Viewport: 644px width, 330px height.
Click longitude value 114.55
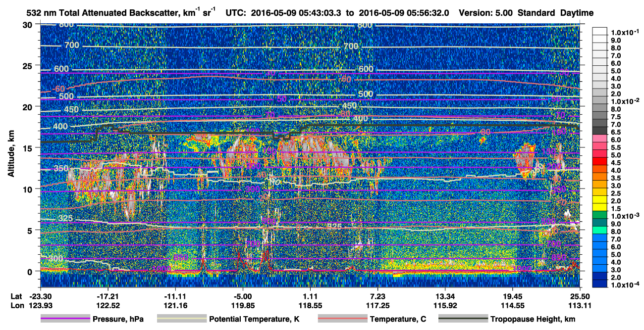click(x=513, y=305)
